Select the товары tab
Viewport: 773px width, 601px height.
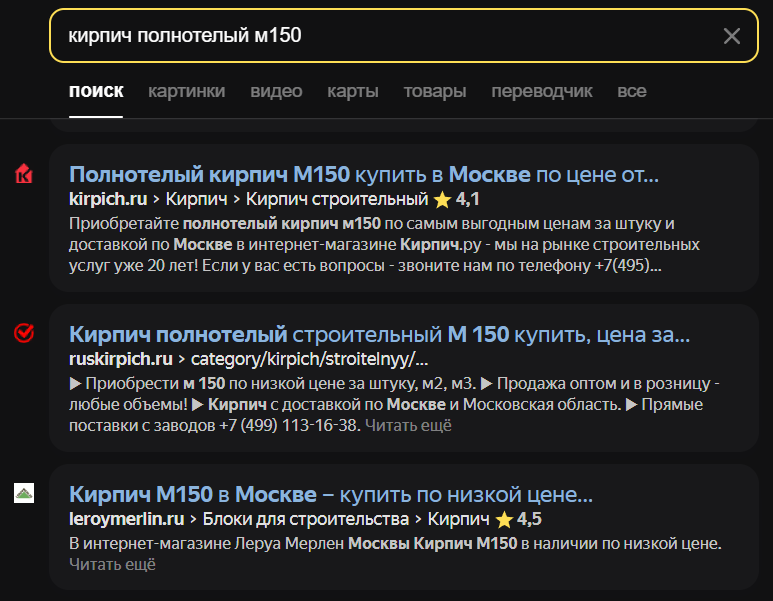pos(434,91)
